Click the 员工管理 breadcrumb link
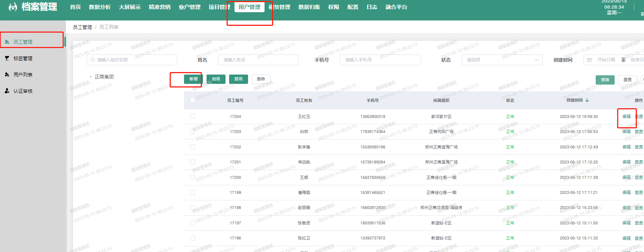644x252 pixels. (82, 27)
